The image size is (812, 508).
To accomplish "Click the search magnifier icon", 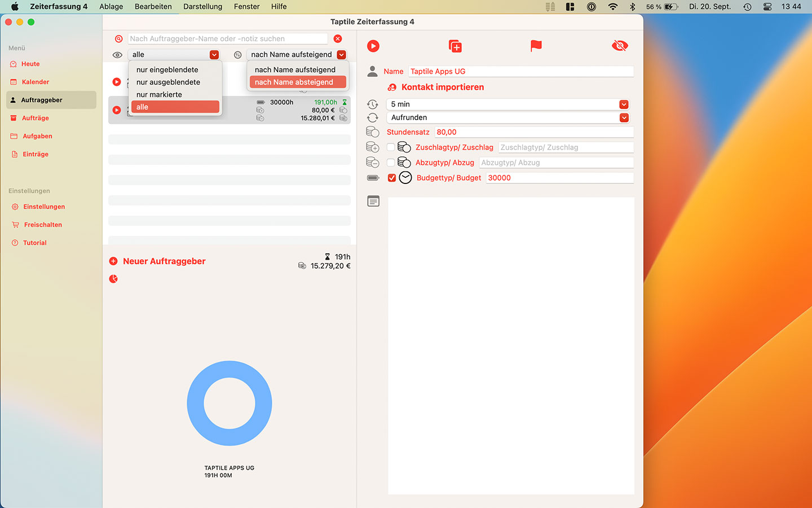I will (118, 39).
